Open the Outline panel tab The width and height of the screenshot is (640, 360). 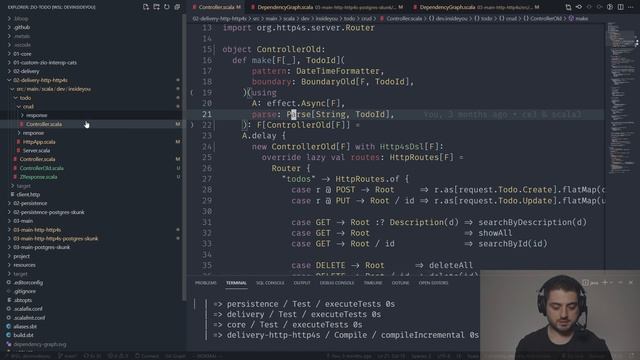click(x=400, y=283)
